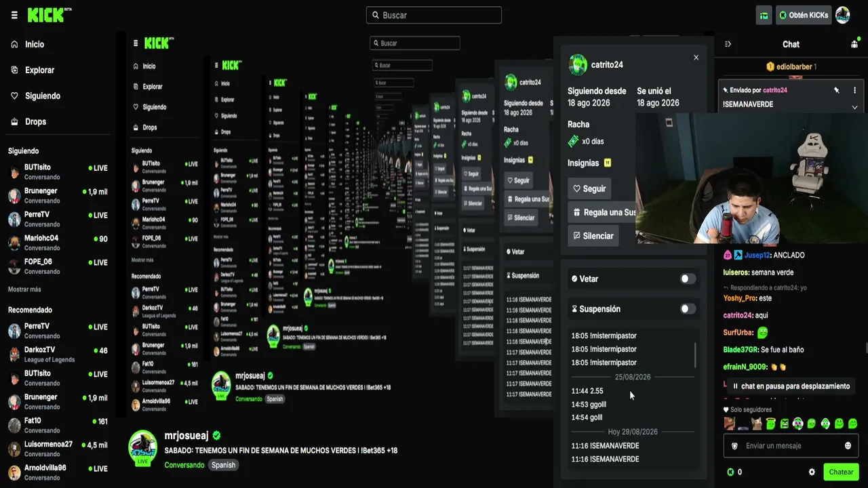Image resolution: width=868 pixels, height=488 pixels.
Task: Toggle the Suspensión switch on
Action: (688, 309)
